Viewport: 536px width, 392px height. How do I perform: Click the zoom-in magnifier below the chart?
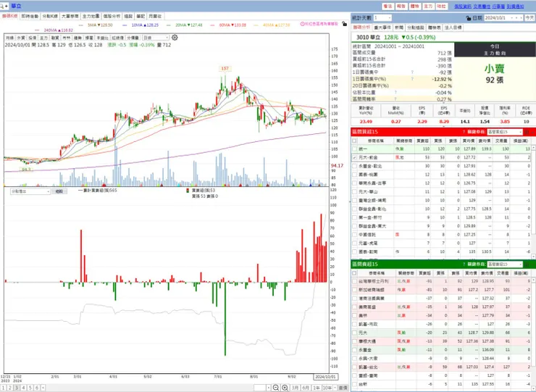(285, 388)
